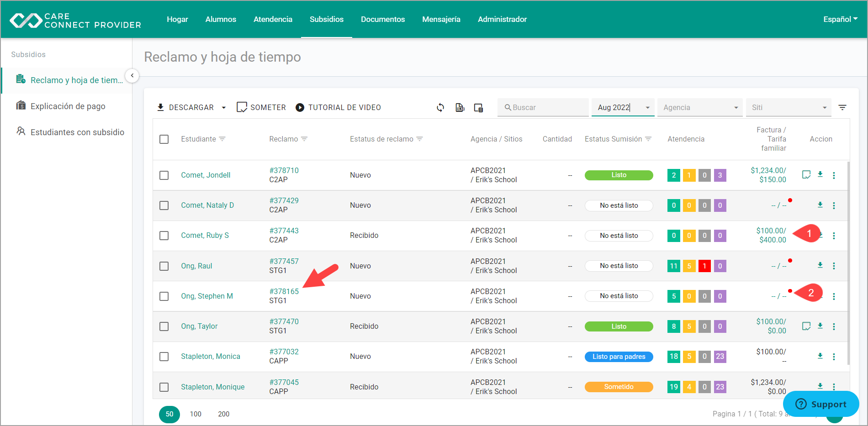Click the export spreadsheet icon
This screenshot has width=868, height=426.
click(x=460, y=107)
